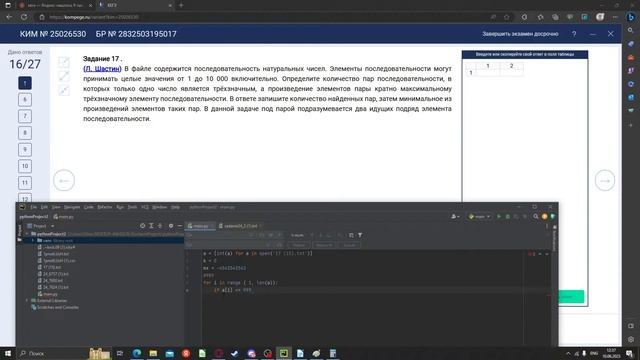Click the IDE updates orange icon
The height and width of the screenshot is (360, 640).
coord(544,216)
